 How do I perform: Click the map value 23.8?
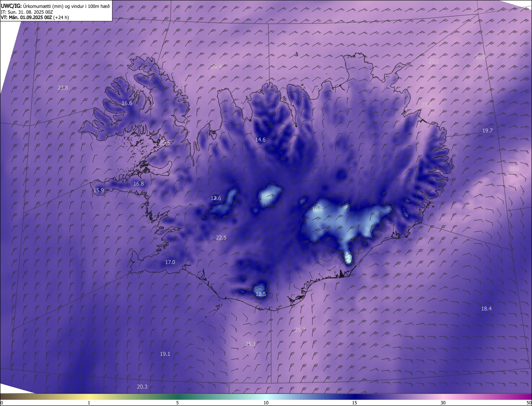click(63, 88)
